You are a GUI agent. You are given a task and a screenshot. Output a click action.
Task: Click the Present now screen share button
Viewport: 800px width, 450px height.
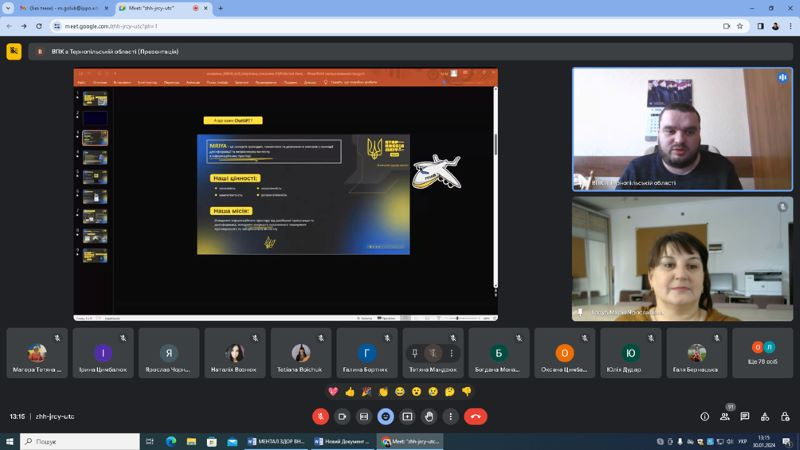point(407,417)
